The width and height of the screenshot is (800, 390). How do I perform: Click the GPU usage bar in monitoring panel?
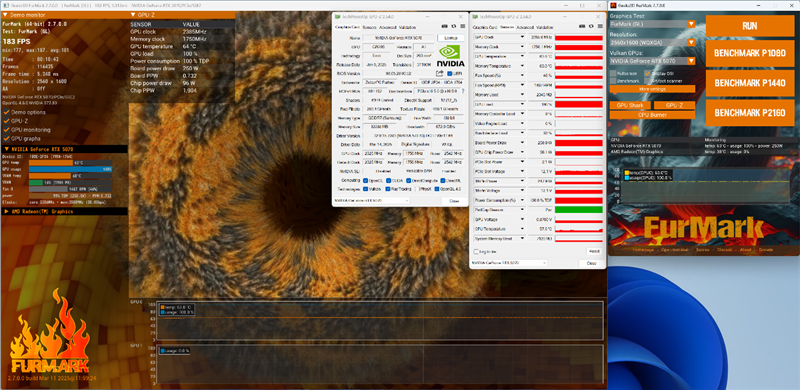pyautogui.click(x=70, y=169)
